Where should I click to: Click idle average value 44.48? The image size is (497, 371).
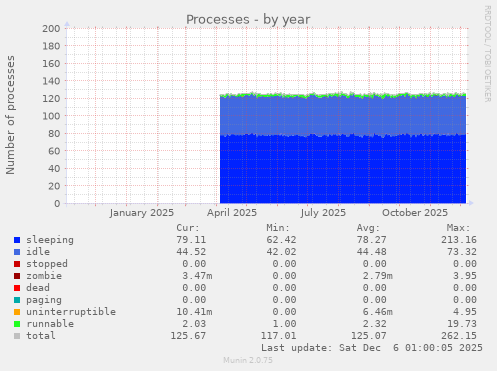371,252
